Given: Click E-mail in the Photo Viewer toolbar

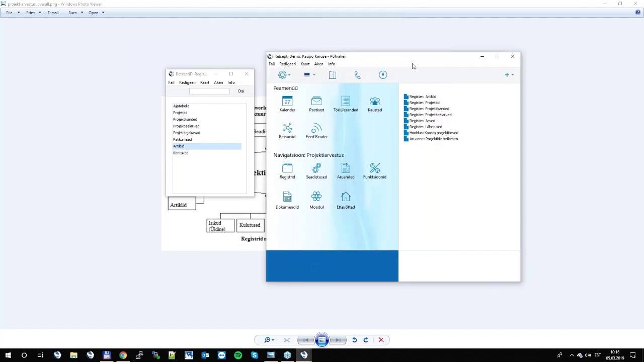Looking at the screenshot, I should (53, 13).
